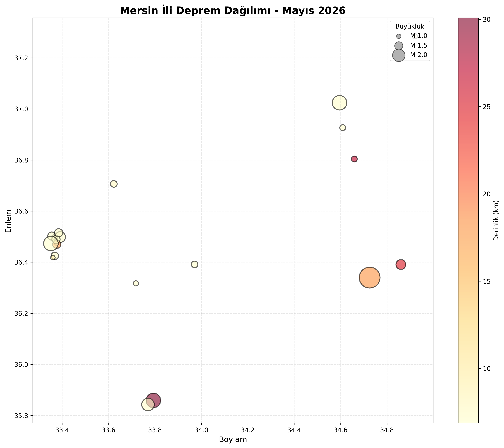Image resolution: width=504 pixels, height=448 pixels.
Task: Click the small crimson bubble near latitude 36.8
Action: pos(354,159)
